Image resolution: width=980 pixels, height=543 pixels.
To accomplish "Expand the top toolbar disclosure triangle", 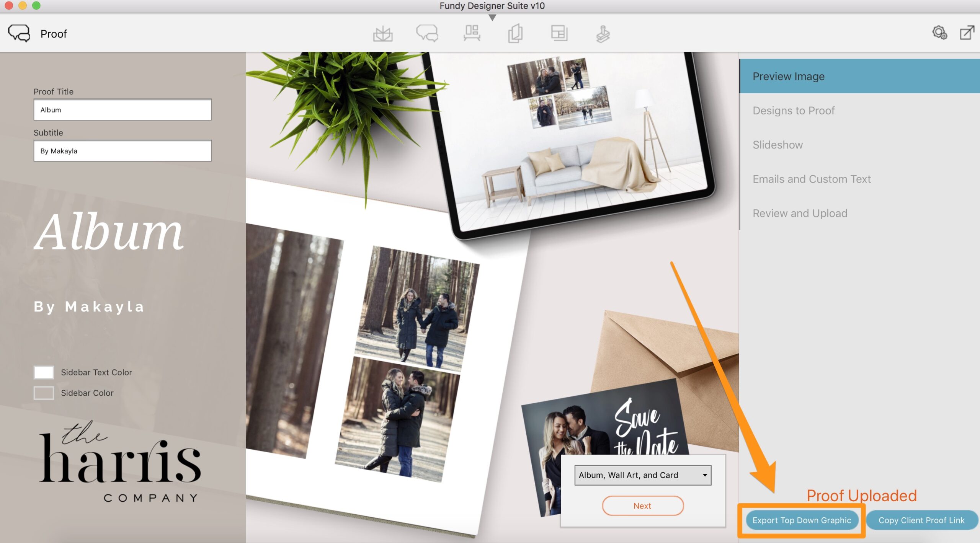I will 493,18.
